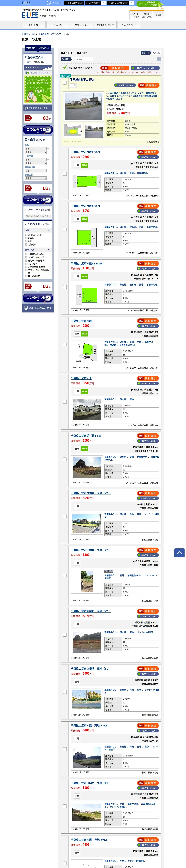Viewport: 186px width, 868px height.
Task: Open the 駐車場 rental tab
Action: click(158, 15)
